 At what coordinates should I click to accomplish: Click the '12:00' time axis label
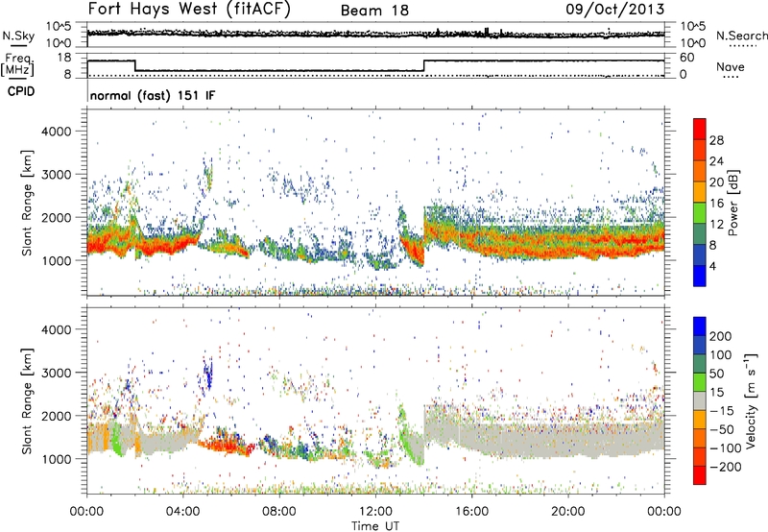375,512
